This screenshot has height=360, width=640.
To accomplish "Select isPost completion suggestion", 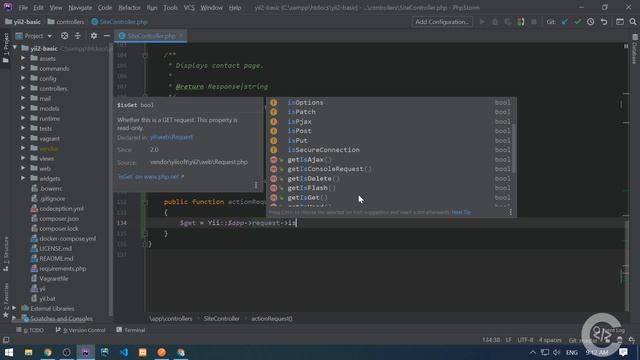I will (390, 131).
